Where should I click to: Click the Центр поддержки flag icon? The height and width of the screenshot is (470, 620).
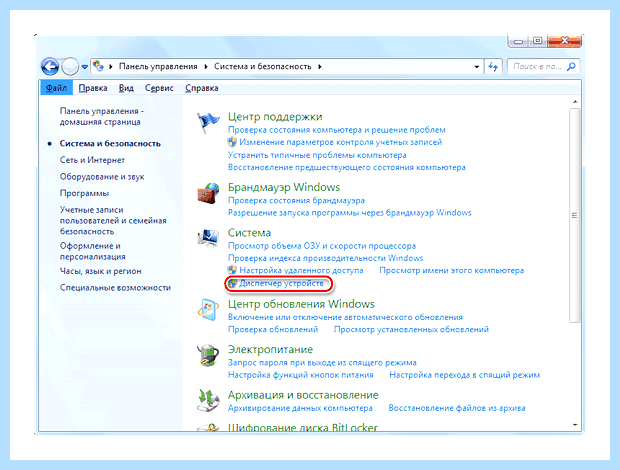(x=208, y=122)
